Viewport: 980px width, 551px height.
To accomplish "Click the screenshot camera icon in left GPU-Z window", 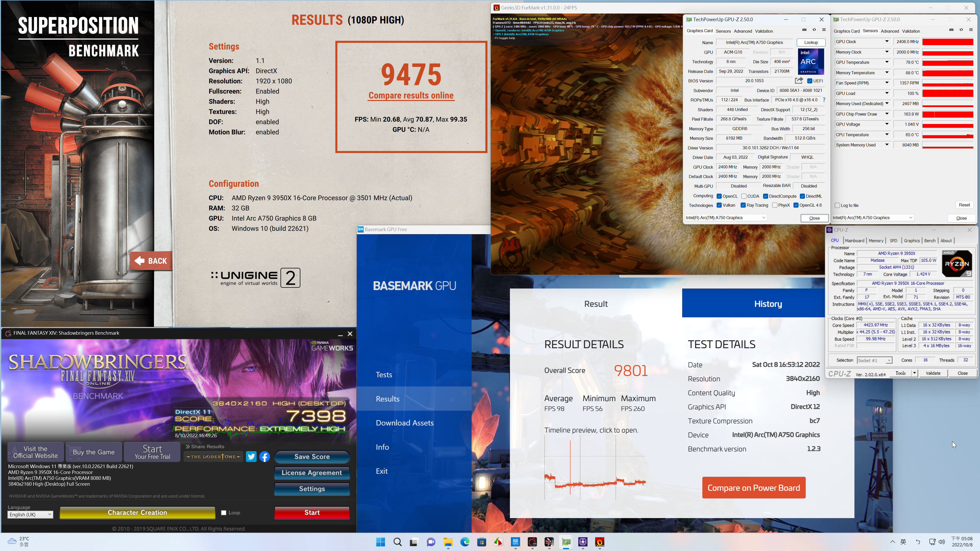I will click(804, 30).
